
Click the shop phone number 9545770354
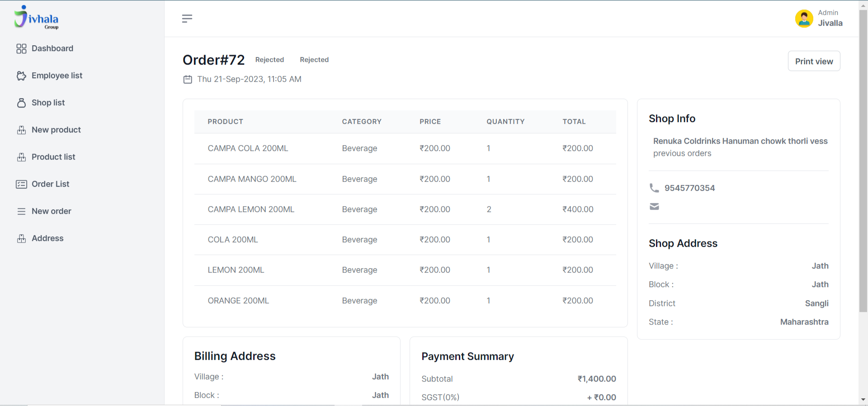pyautogui.click(x=689, y=188)
